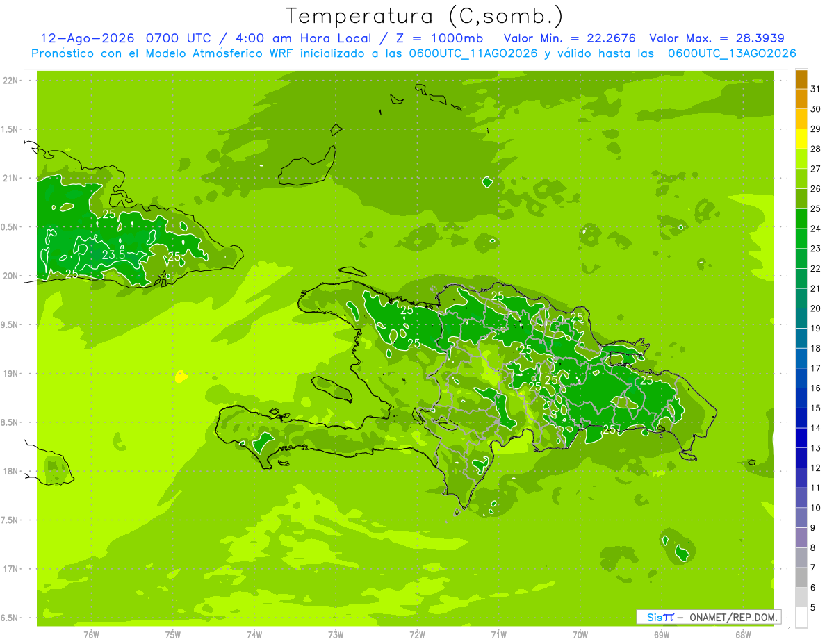Pick the yellow swatch between 28 and 29
The height and width of the screenshot is (644, 834).
[801, 139]
